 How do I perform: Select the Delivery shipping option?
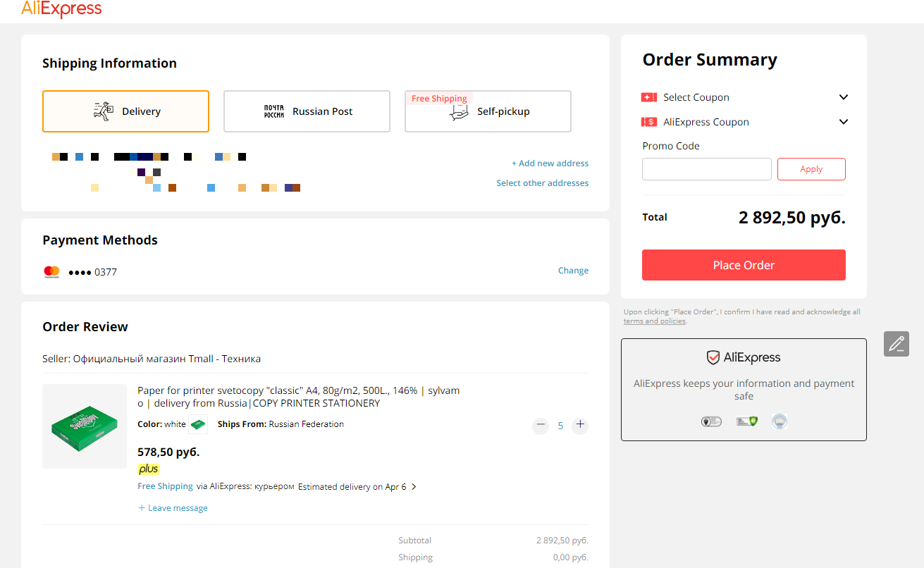click(125, 111)
